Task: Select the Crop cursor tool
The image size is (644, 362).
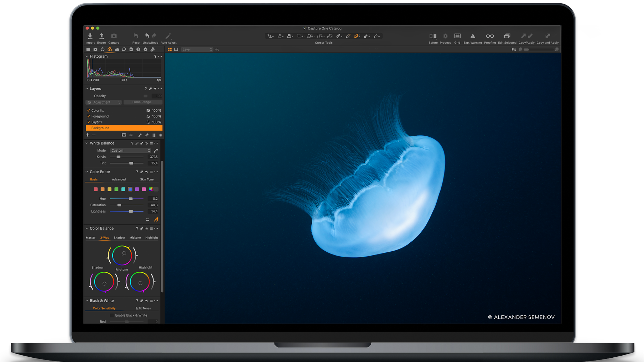Action: [x=299, y=36]
